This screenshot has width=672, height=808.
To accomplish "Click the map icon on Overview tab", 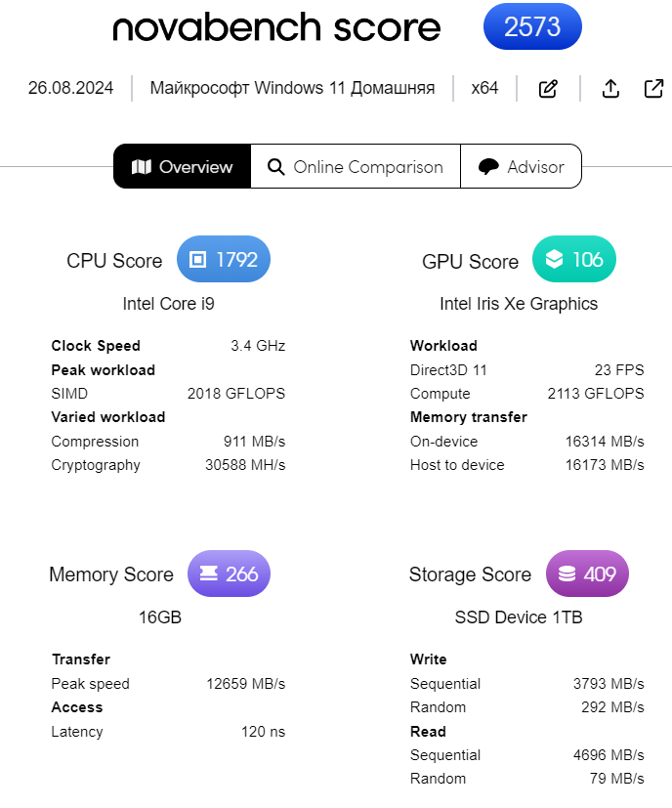I will (x=142, y=167).
